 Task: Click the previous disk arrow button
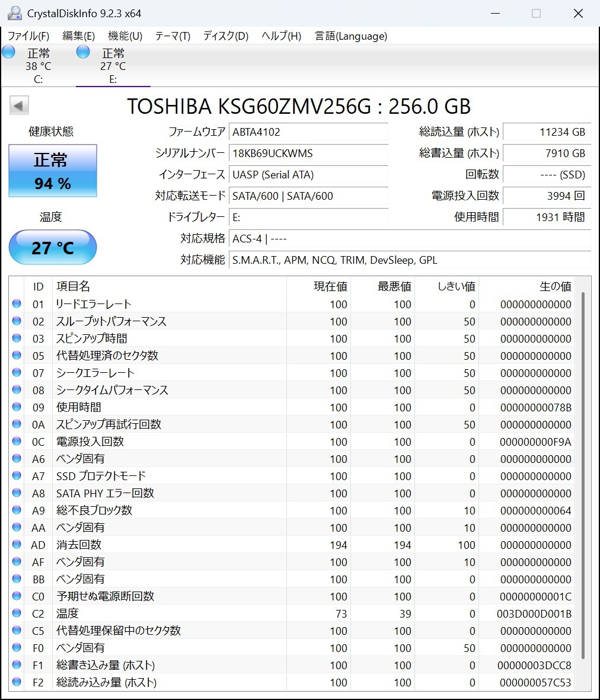(x=19, y=106)
